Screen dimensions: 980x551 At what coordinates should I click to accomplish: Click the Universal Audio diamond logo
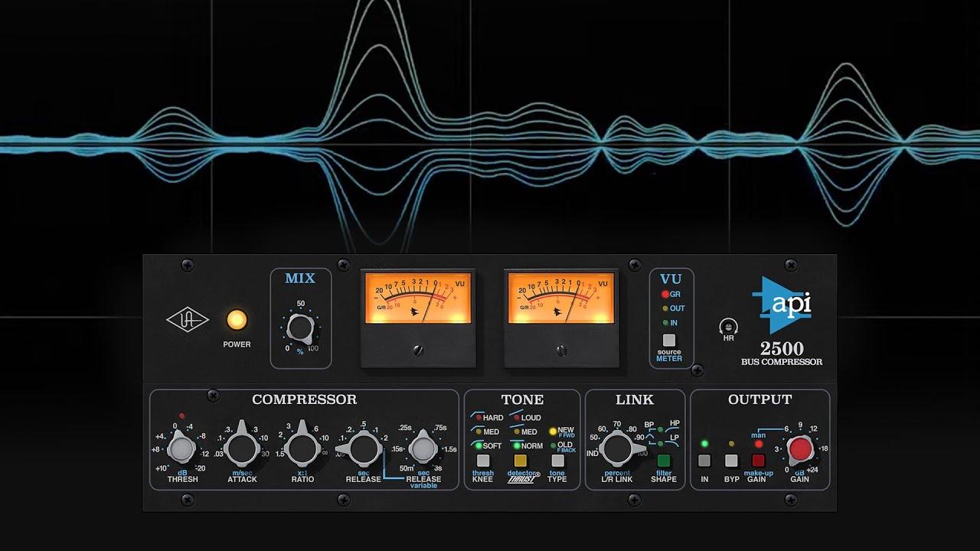coord(188,320)
